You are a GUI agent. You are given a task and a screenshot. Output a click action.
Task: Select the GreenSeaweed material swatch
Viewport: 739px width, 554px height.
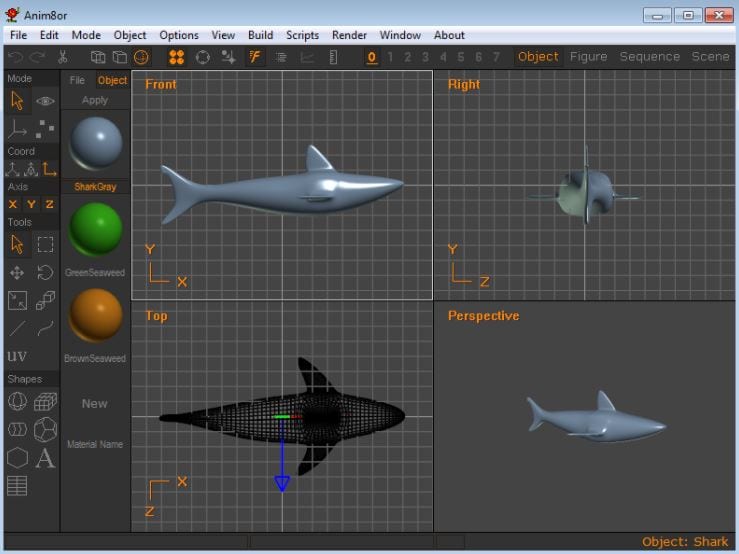tap(95, 230)
